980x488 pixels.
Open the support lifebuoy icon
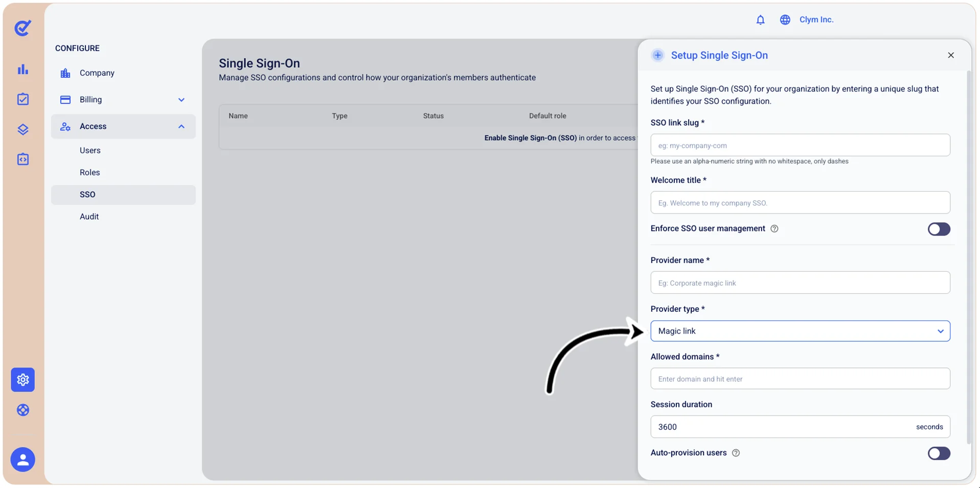22,410
